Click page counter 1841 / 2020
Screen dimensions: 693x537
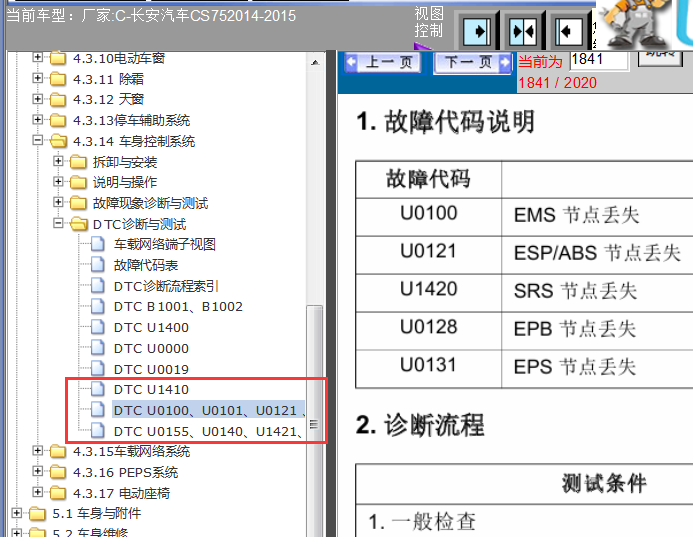pos(557,83)
